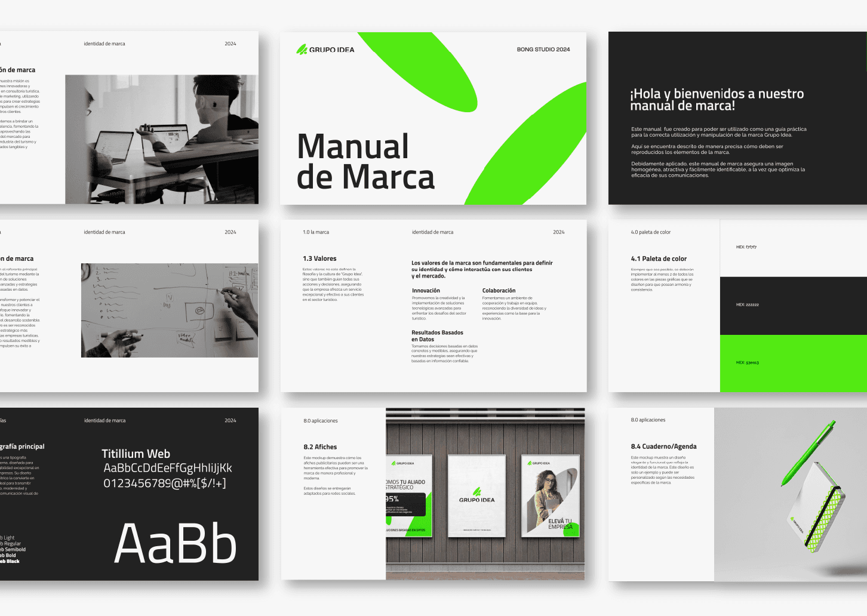Select the white f7f7f7 color swatch

[794, 248]
